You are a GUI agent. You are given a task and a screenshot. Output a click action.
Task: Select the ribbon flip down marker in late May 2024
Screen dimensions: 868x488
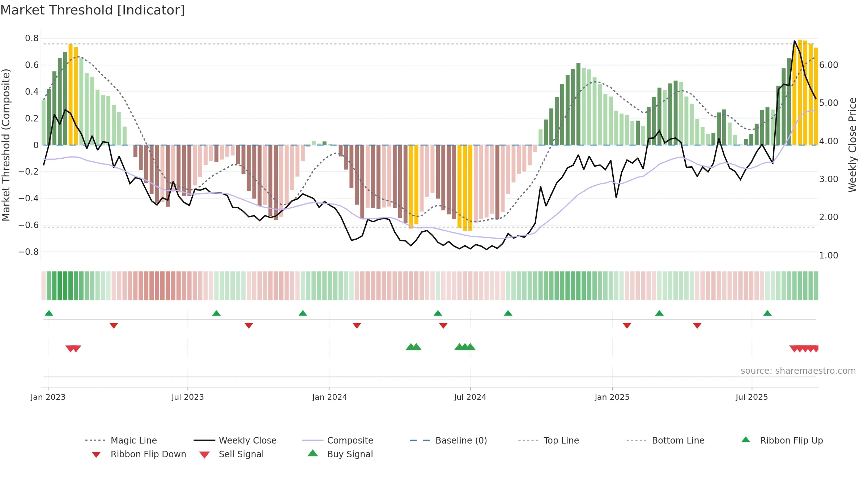pos(443,326)
